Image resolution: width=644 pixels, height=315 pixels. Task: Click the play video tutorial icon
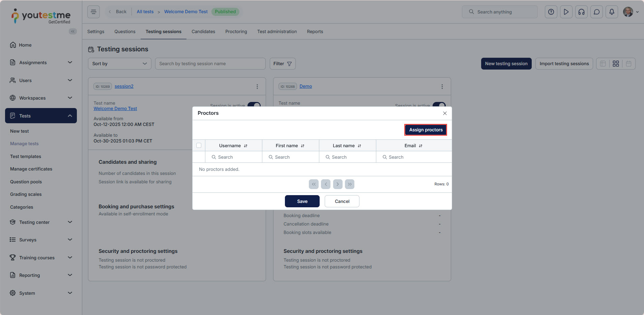tap(566, 12)
